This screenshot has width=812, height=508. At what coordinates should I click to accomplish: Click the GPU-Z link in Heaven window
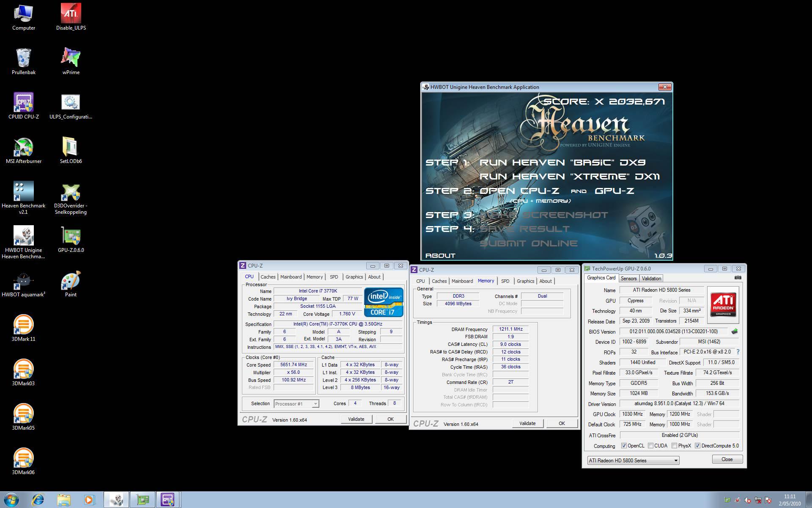coord(614,191)
